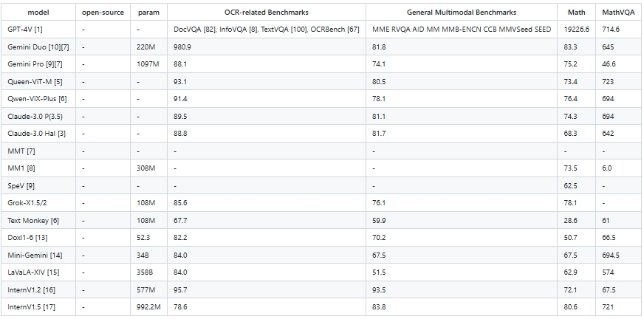Click the 'OCR-related Benchmarks' header

[x=266, y=13]
